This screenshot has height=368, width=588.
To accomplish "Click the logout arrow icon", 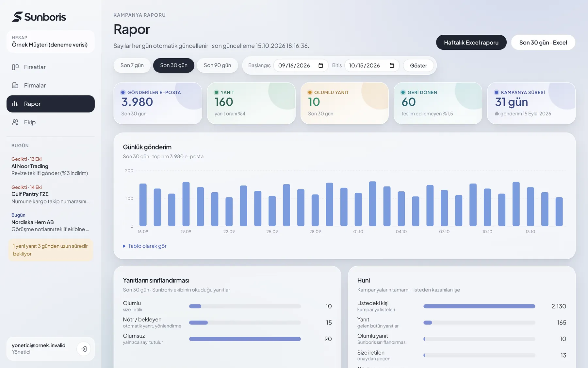I will pyautogui.click(x=84, y=349).
